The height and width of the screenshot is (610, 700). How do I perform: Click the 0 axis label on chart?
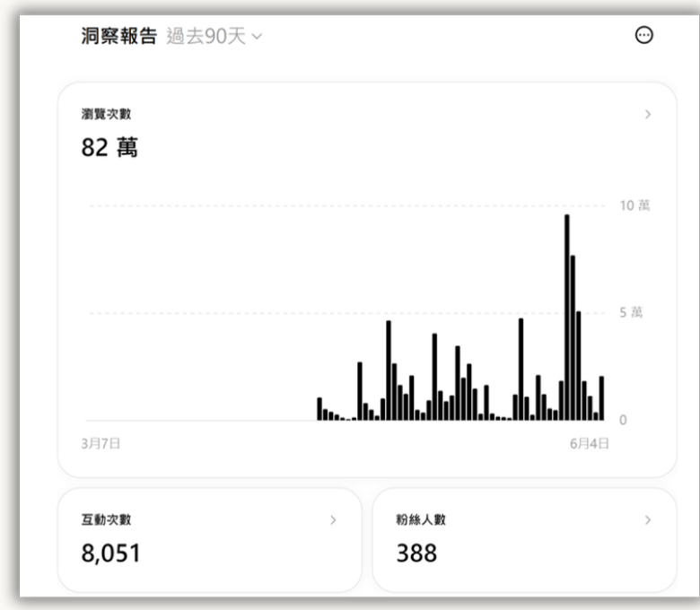[x=623, y=420]
